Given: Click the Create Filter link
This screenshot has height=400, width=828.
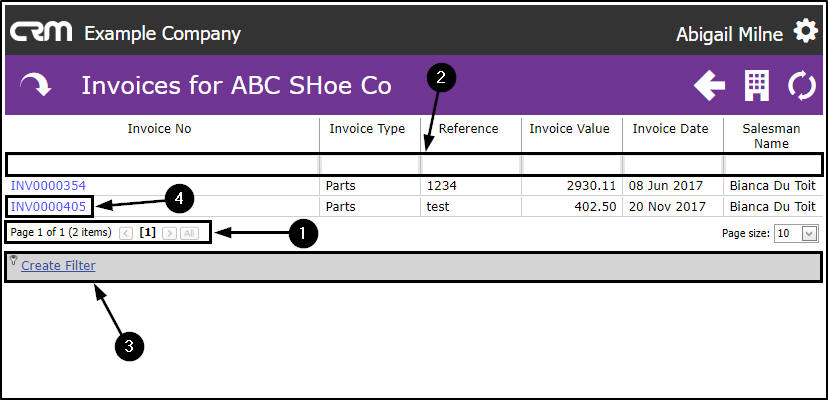Looking at the screenshot, I should tap(58, 266).
